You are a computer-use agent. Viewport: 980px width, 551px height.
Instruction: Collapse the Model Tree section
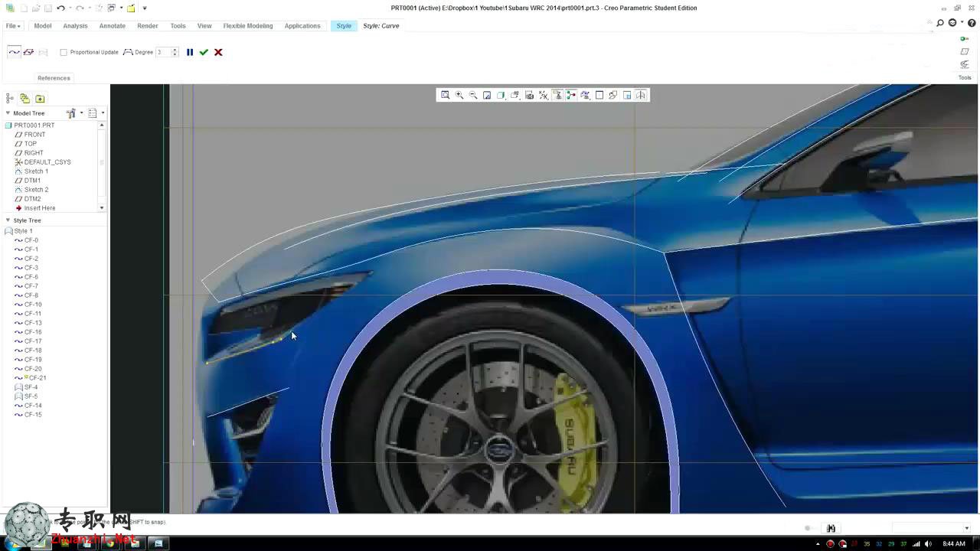tap(8, 113)
